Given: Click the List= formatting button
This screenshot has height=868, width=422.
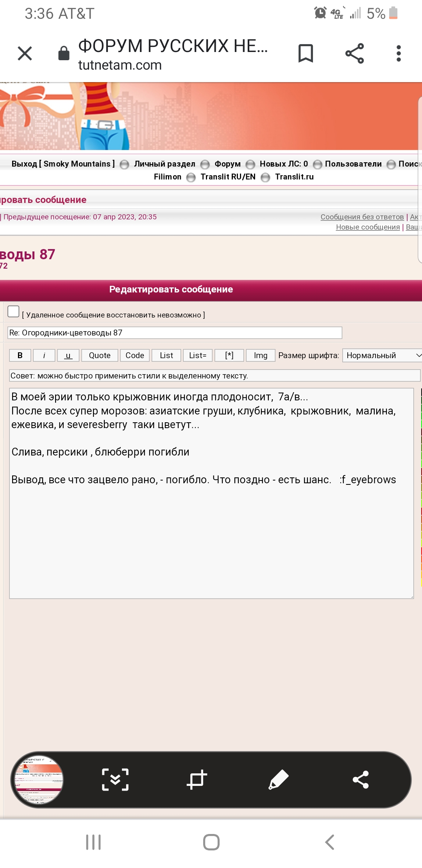Looking at the screenshot, I should coord(198,355).
